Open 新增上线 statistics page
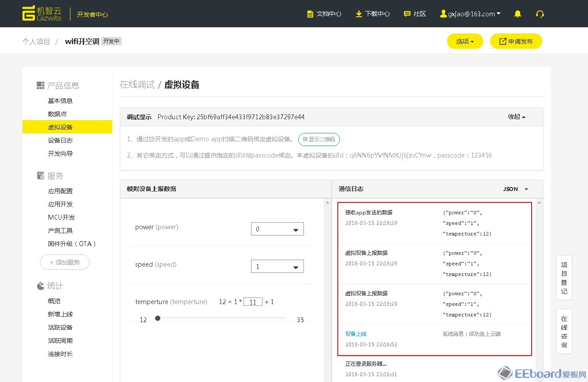 (x=60, y=314)
